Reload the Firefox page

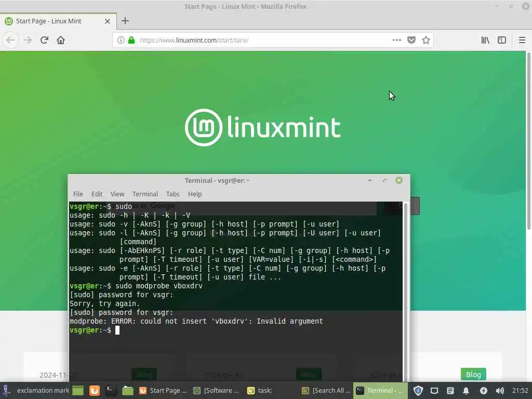pos(44,40)
